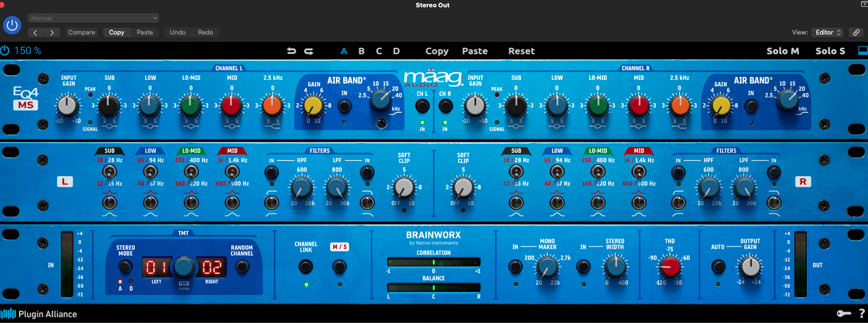Click the Plugin Alliance logo
The height and width of the screenshot is (323, 868).
pyautogui.click(x=39, y=314)
